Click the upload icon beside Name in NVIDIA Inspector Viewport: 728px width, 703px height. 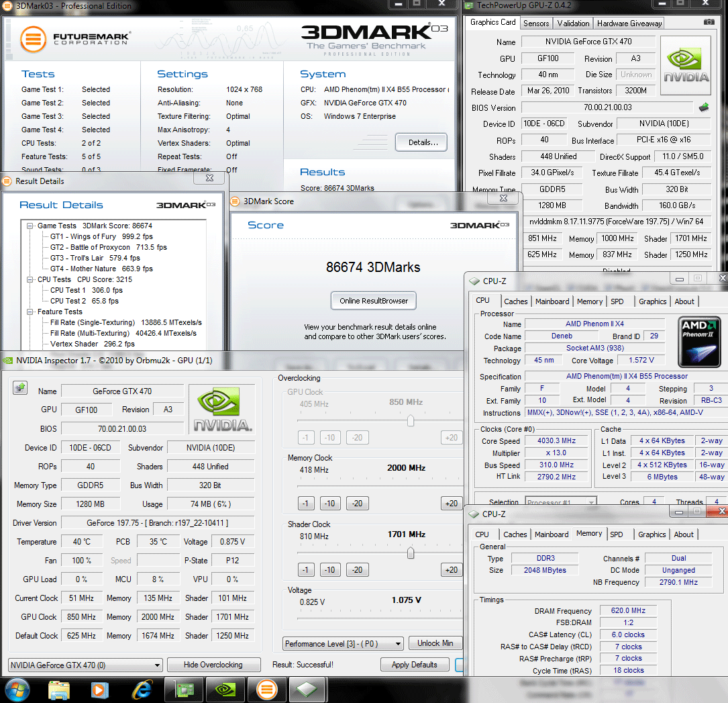pyautogui.click(x=20, y=387)
